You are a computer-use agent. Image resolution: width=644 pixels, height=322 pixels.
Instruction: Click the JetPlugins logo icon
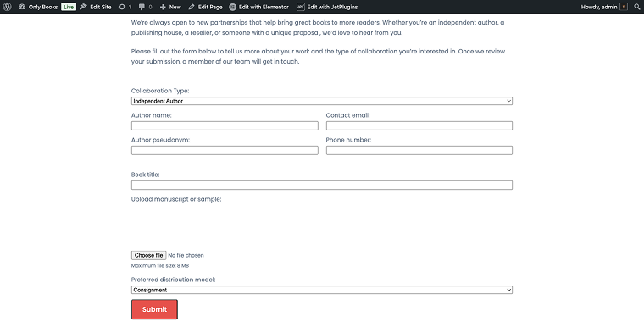point(300,7)
